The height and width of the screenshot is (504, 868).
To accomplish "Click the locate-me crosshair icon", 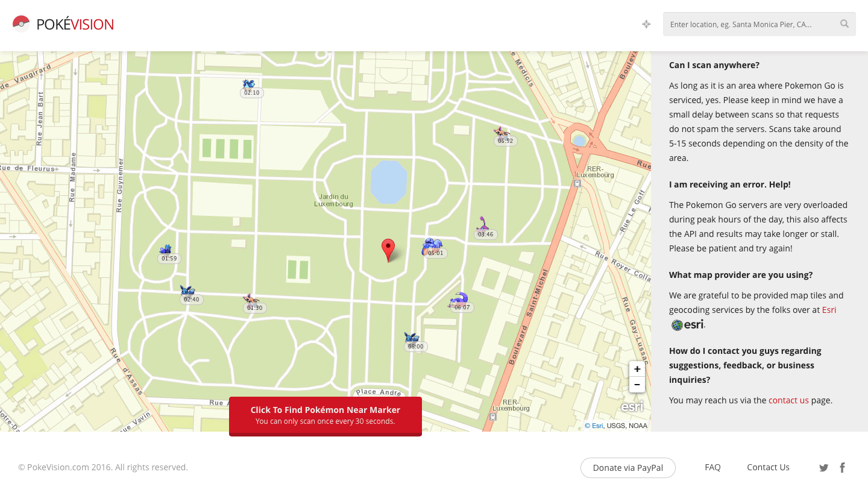I will 646,24.
